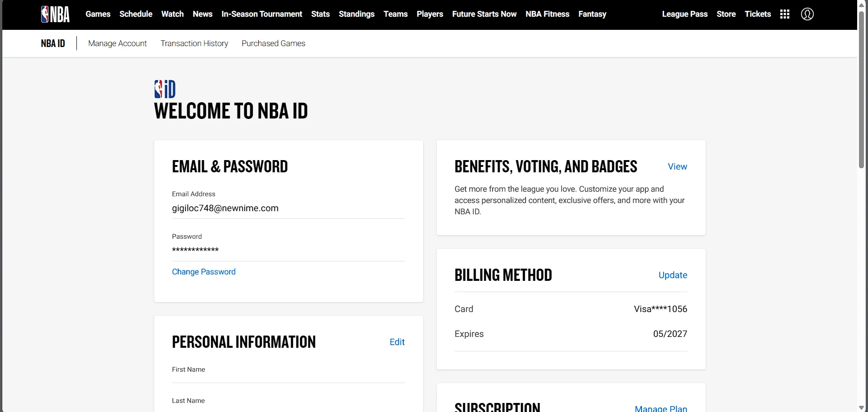
Task: Click the masked password field
Action: (x=288, y=250)
